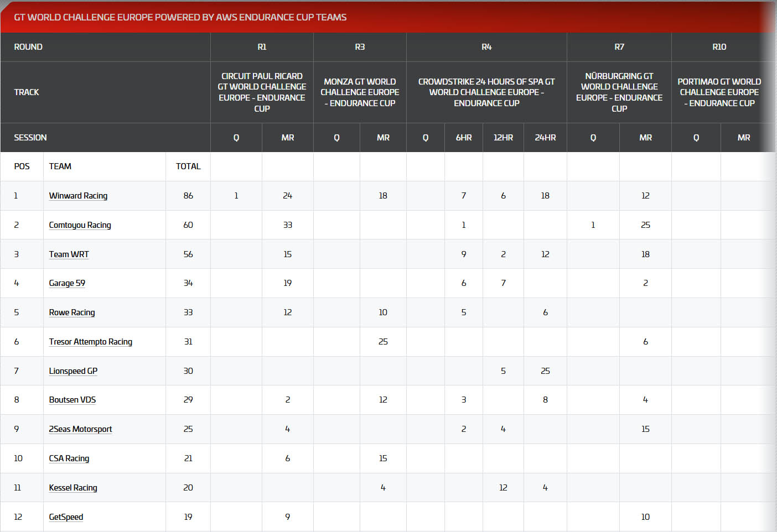This screenshot has width=777, height=532.
Task: Open the Winward Racing team link
Action: (x=78, y=196)
